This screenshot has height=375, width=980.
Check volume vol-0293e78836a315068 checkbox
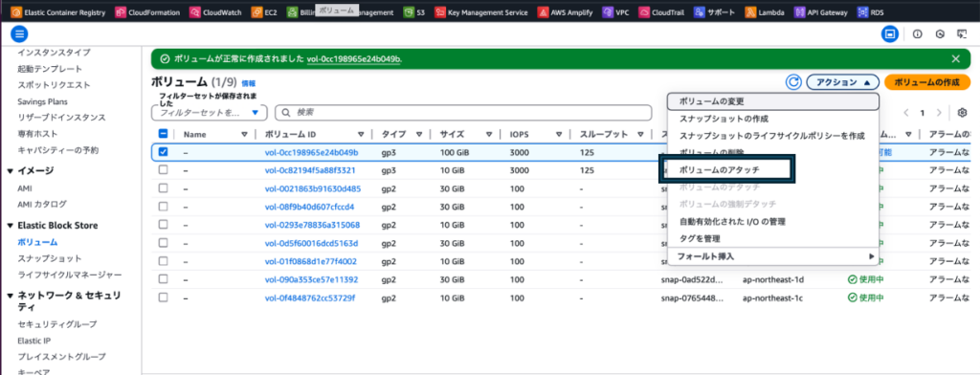point(163,225)
